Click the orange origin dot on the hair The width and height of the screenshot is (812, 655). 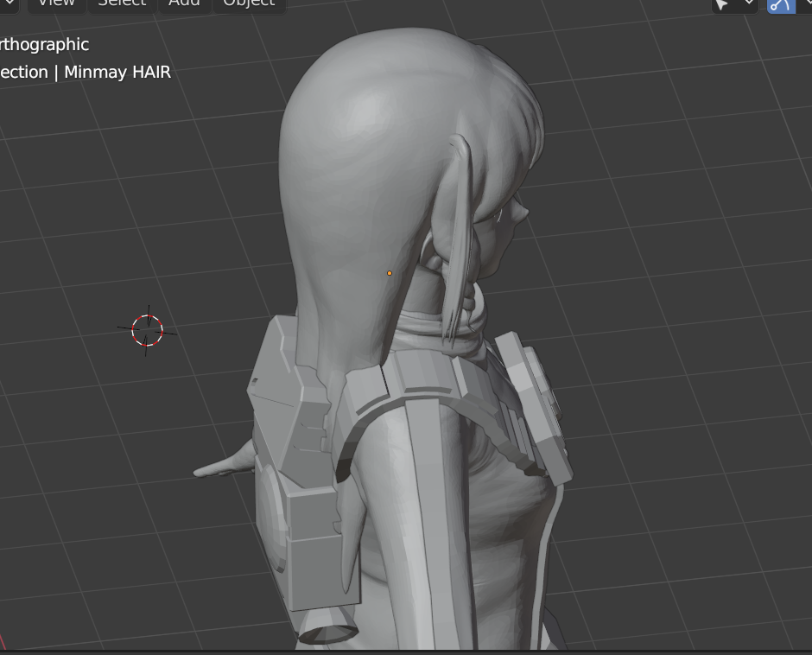(390, 273)
